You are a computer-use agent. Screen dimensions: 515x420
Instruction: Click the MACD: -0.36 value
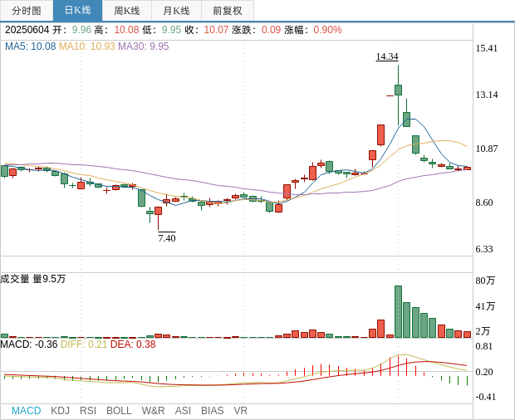pyautogui.click(x=29, y=344)
